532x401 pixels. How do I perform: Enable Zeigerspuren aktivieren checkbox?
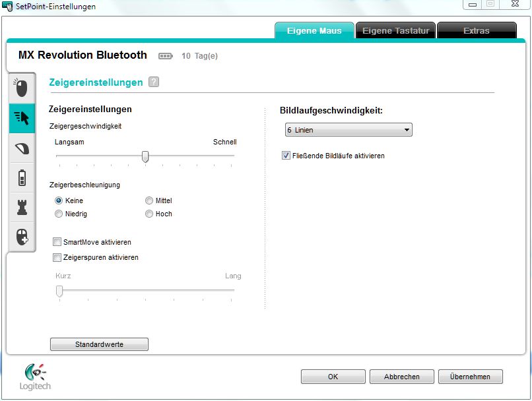pos(57,257)
